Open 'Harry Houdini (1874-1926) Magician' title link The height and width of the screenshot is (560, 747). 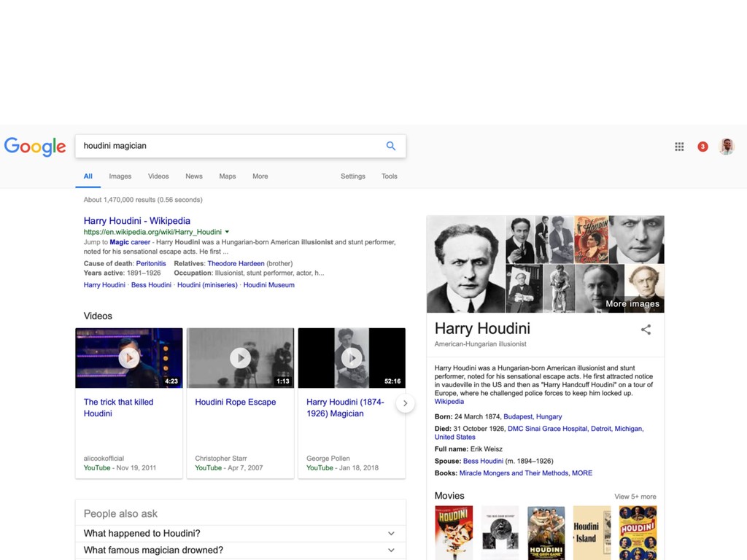[345, 408]
